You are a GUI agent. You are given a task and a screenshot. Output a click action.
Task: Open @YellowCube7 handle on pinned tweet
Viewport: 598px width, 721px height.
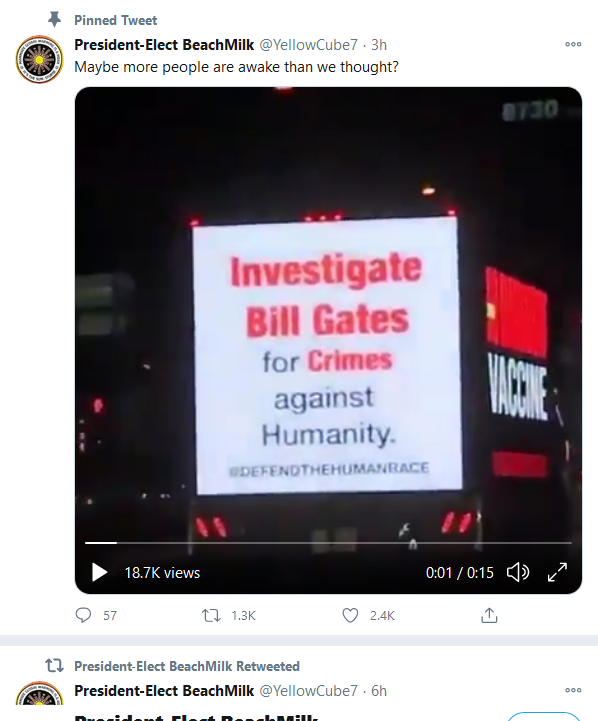(308, 45)
